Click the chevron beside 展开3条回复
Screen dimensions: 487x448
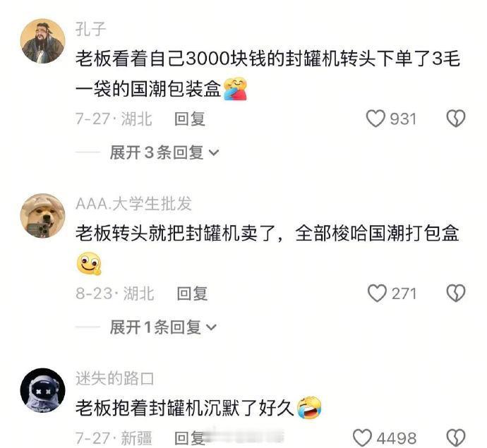pyautogui.click(x=214, y=153)
